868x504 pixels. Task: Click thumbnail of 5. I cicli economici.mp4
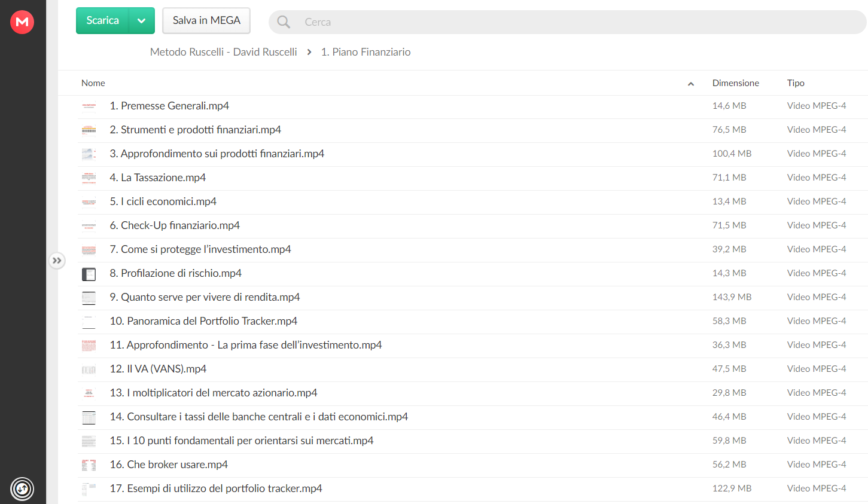pos(89,202)
